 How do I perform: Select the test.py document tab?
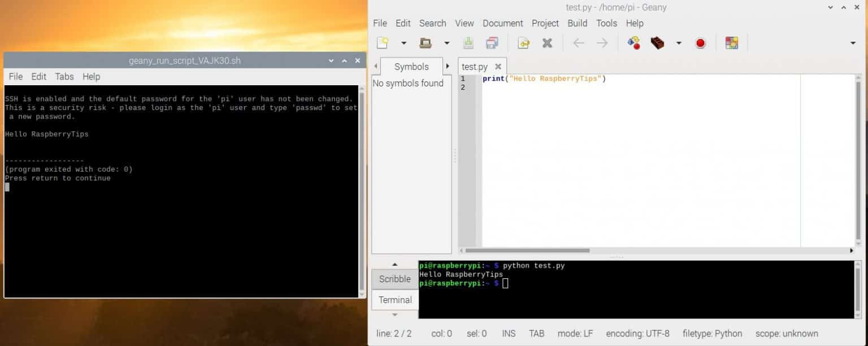pyautogui.click(x=475, y=67)
